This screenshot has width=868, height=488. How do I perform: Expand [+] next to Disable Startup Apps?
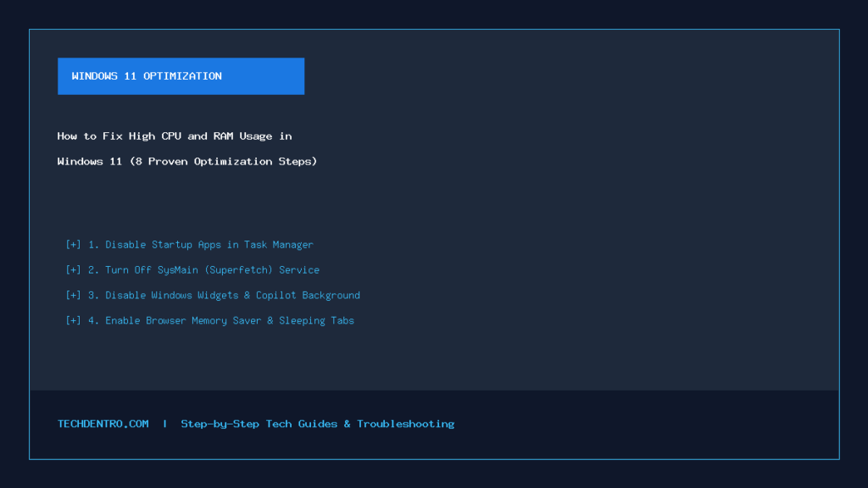[x=73, y=245]
